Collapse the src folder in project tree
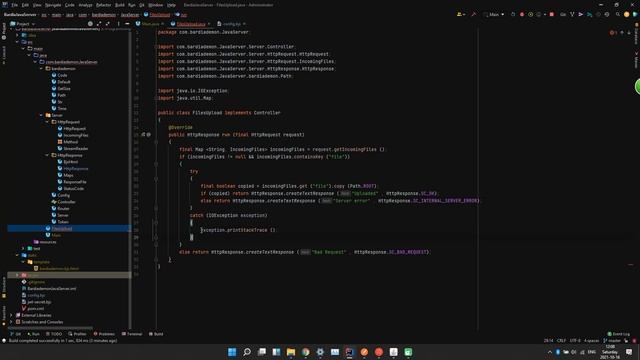This screenshot has height=360, width=640. pos(18,42)
